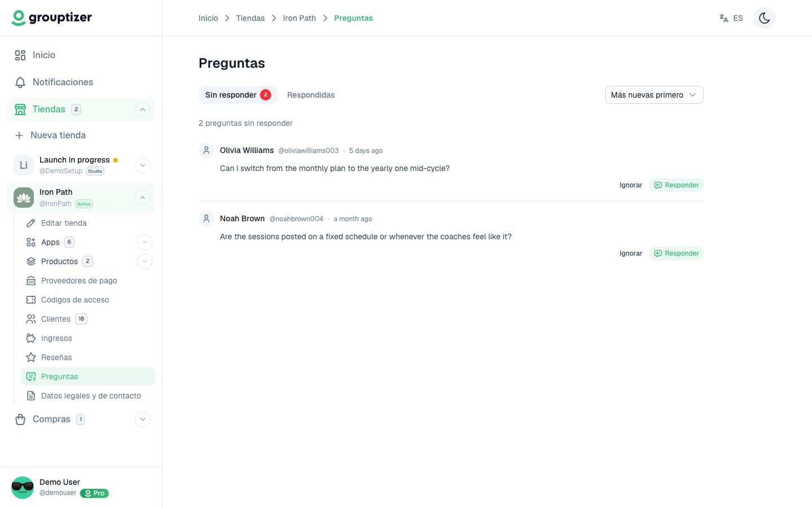
Task: Open Ingresos with the piggy bank icon
Action: 31,338
